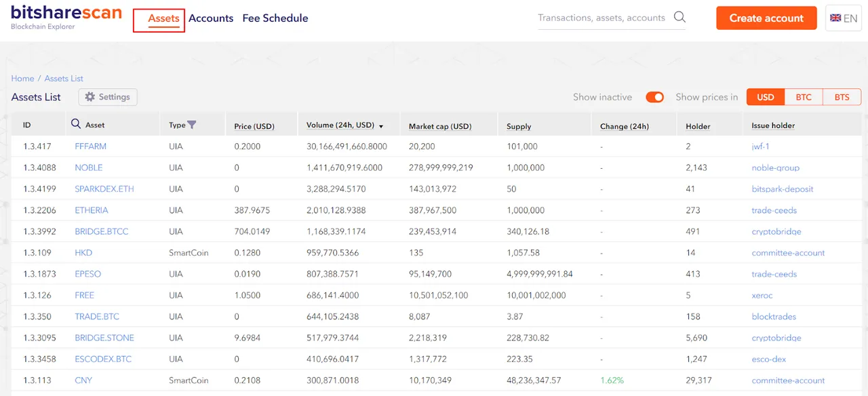This screenshot has height=396, width=868.
Task: Open issuer blocktrades account
Action: pyautogui.click(x=774, y=317)
